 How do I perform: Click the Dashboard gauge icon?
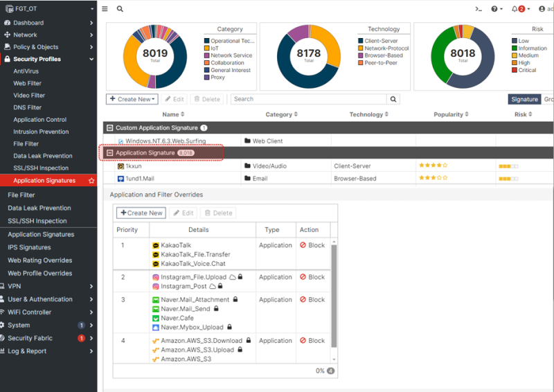pos(7,23)
